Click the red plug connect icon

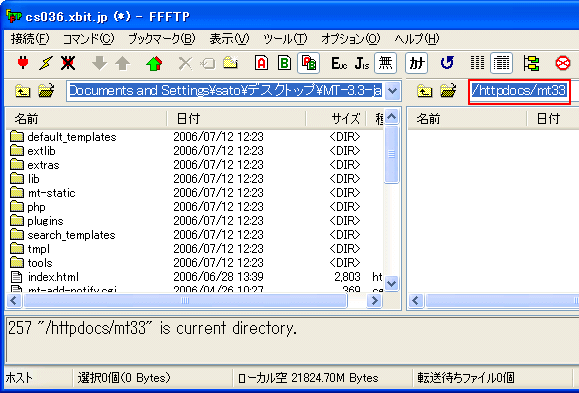pos(23,63)
